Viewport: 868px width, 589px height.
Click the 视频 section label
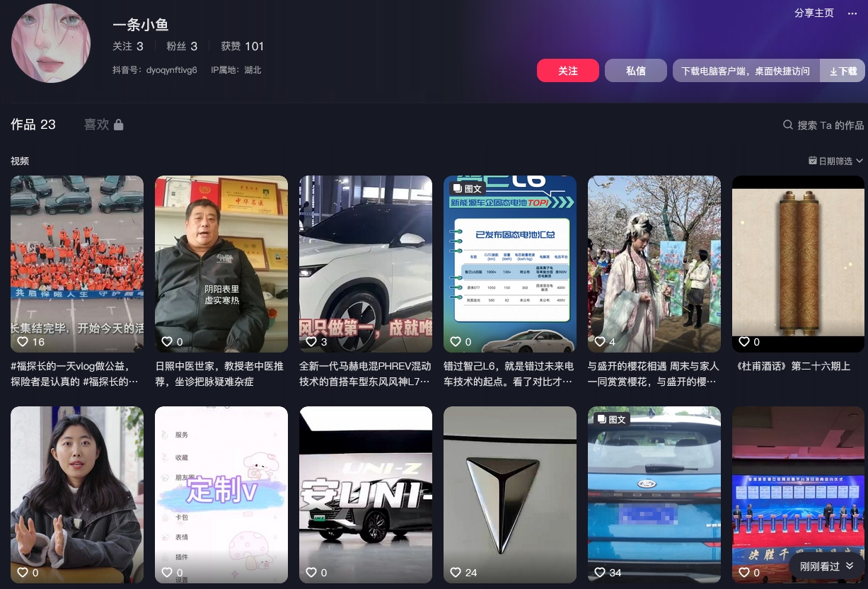pos(20,161)
